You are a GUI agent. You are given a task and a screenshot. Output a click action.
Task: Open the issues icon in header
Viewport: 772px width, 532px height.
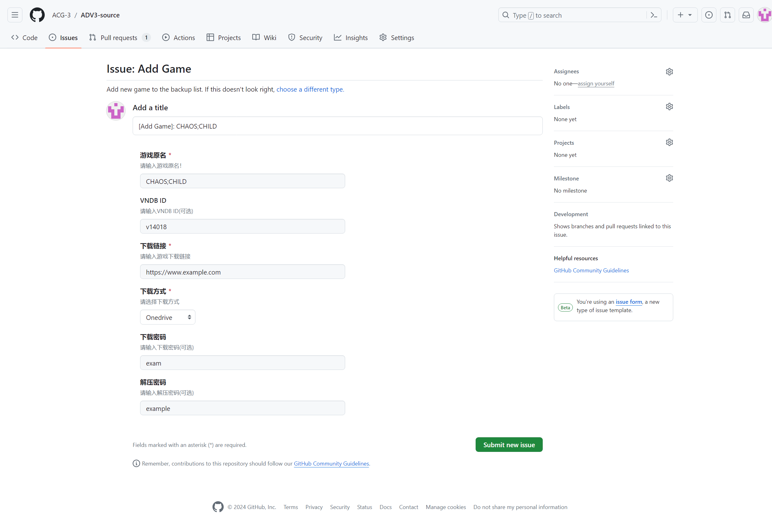pos(709,15)
